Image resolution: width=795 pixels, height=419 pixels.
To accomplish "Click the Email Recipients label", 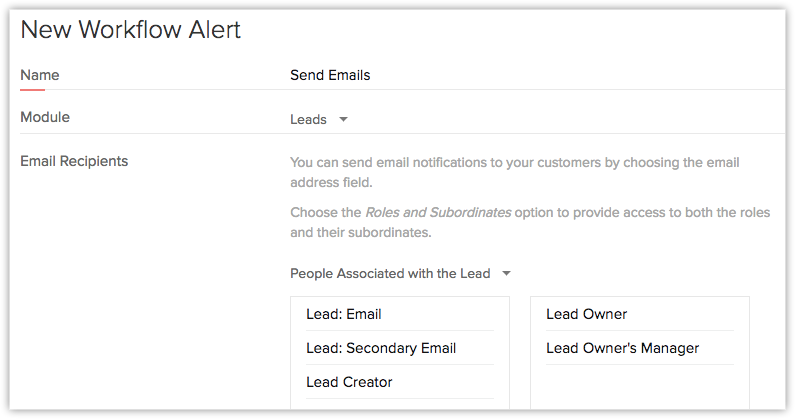I will coord(74,160).
